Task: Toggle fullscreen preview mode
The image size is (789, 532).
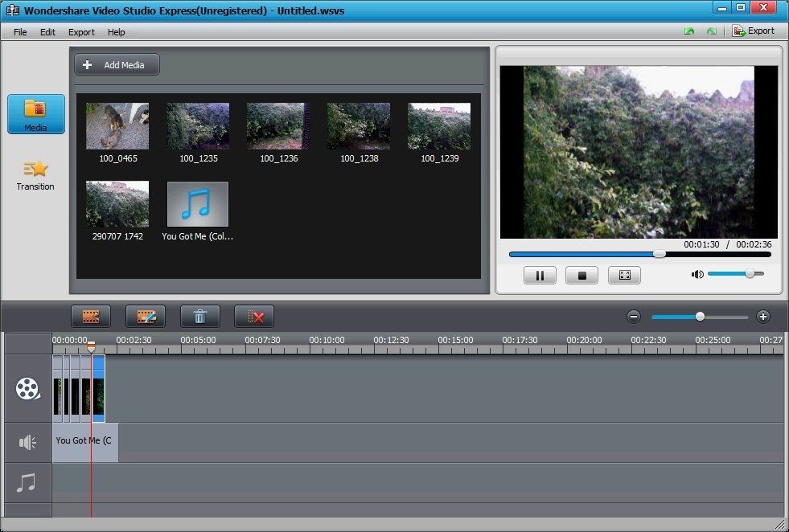Action: 624,275
